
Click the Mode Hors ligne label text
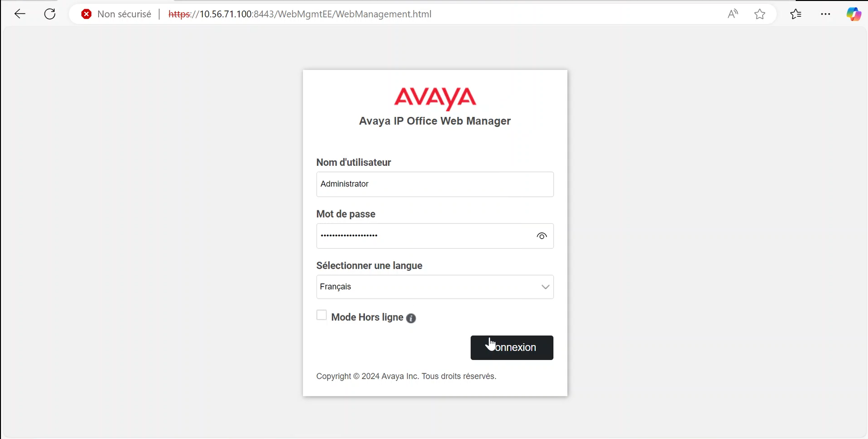pos(367,317)
